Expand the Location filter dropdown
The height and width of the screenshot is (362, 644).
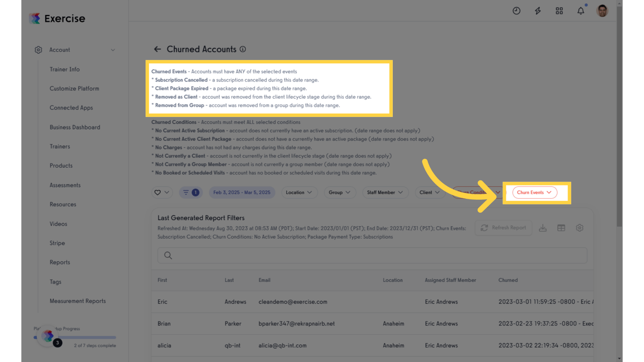[299, 192]
